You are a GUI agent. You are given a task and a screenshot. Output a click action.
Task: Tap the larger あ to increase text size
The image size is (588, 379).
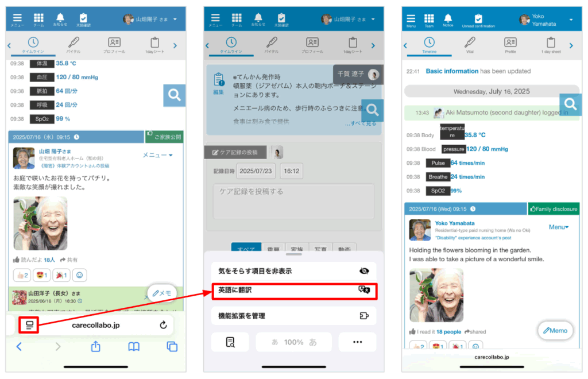pyautogui.click(x=313, y=342)
